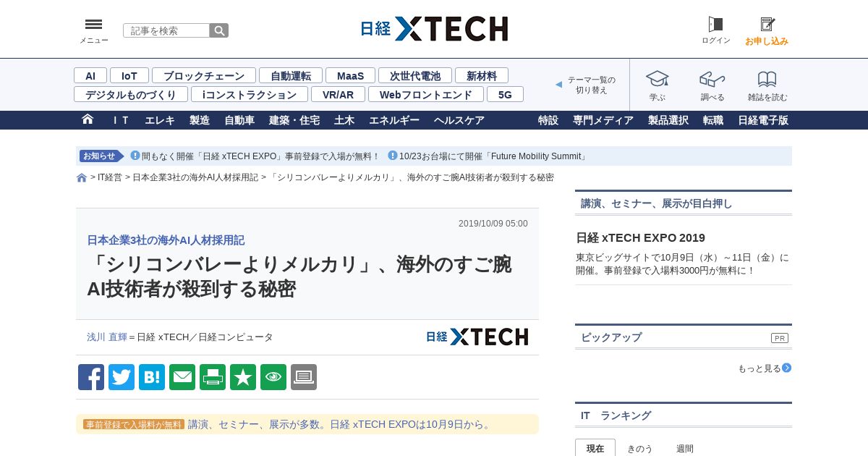868x456 pixels.
Task: Select the ブロックチェーン theme tag
Action: (x=204, y=75)
